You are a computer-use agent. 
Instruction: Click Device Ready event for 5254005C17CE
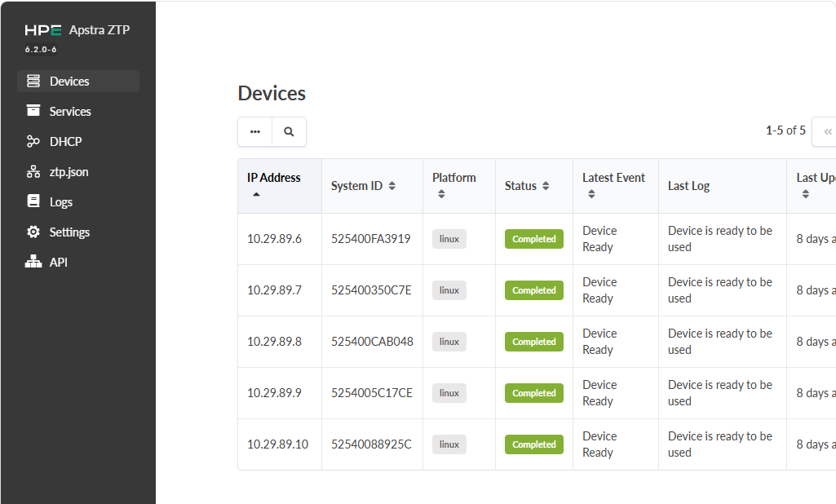[599, 393]
